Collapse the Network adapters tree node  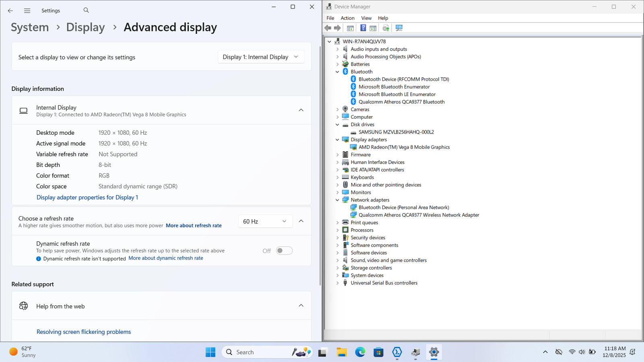click(x=337, y=200)
